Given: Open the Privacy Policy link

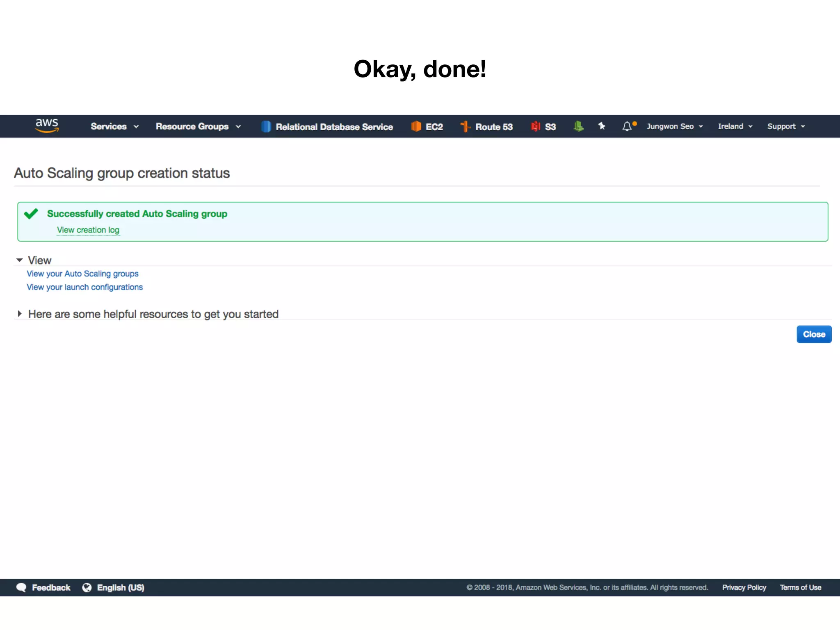Looking at the screenshot, I should point(744,587).
